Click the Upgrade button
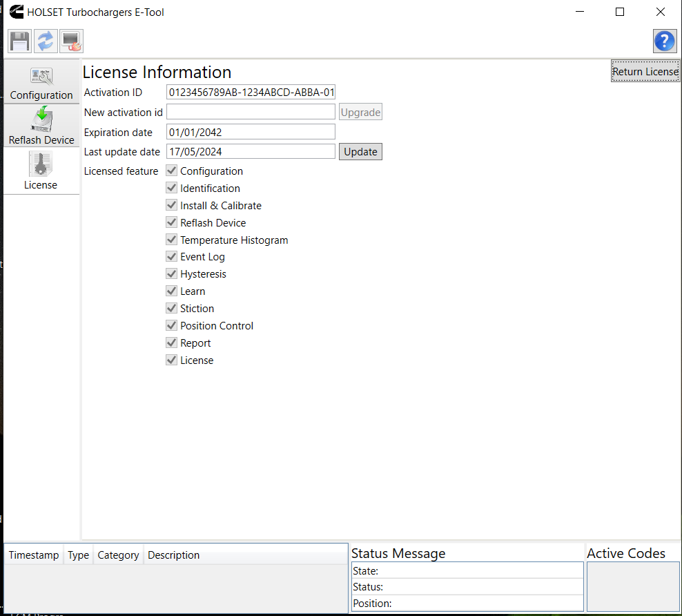Screen dimensions: 682x616 point(360,112)
